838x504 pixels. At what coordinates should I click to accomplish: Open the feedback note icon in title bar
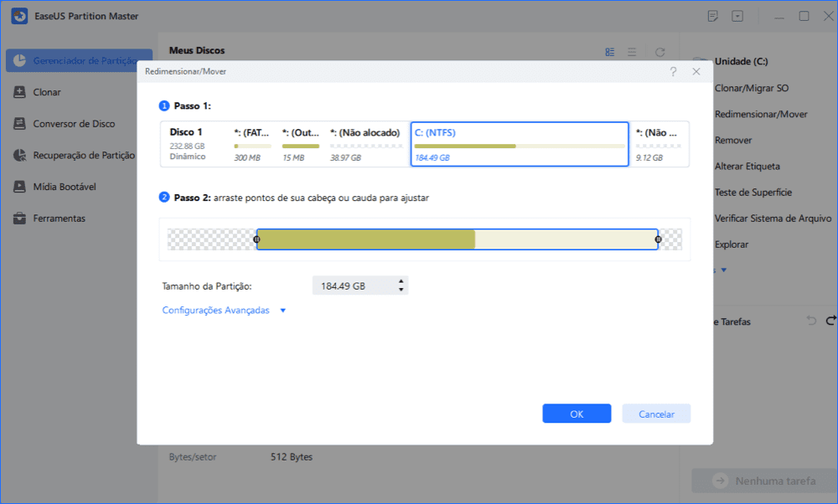[712, 16]
